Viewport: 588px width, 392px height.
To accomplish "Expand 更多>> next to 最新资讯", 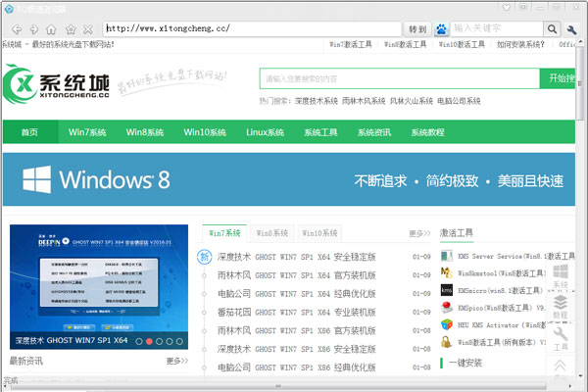I will pos(177,361).
